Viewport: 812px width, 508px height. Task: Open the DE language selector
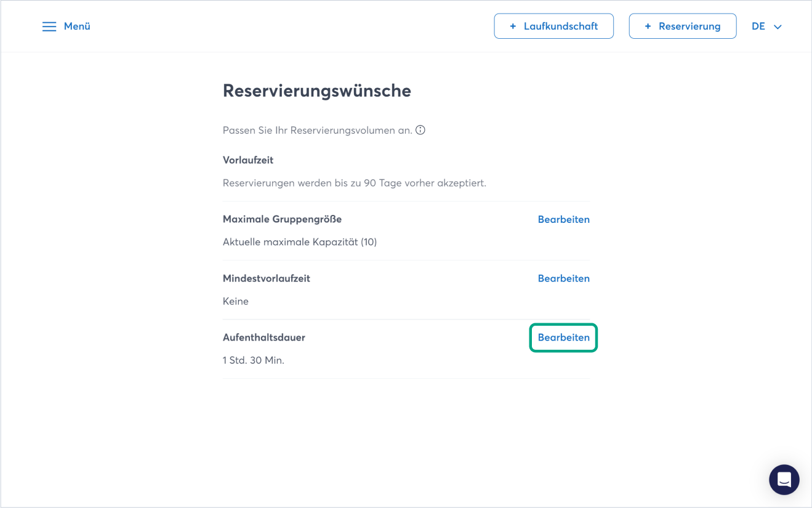coord(758,26)
